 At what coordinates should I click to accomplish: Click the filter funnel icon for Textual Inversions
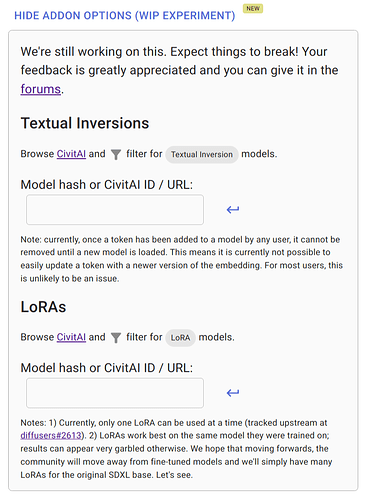pos(116,154)
